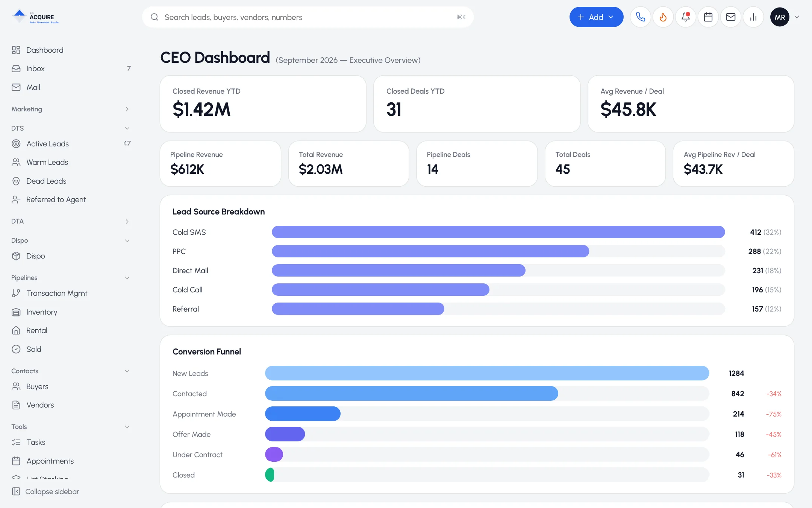Click the Dispo box icon
Screen dimensions: 812x508
pos(16,256)
